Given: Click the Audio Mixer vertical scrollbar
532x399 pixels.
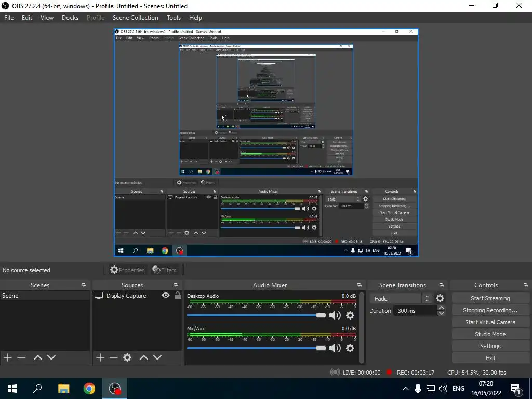Looking at the screenshot, I should (362, 327).
